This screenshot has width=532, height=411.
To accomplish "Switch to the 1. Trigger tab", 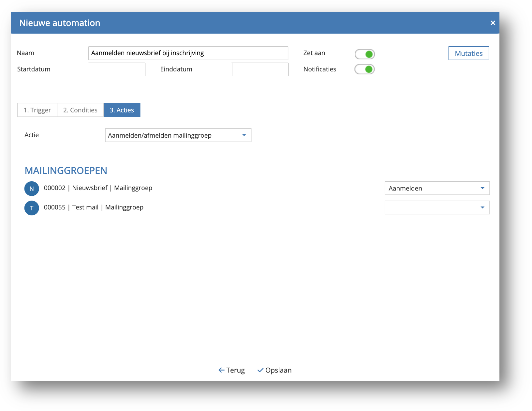I will tap(37, 110).
